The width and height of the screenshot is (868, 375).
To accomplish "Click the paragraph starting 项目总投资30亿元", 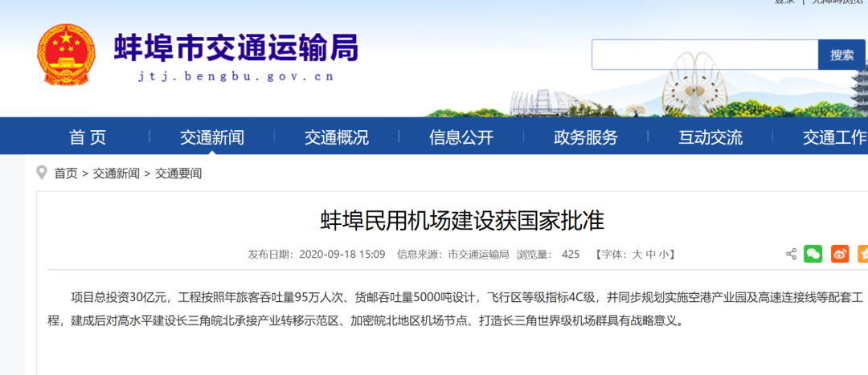I will [x=455, y=308].
